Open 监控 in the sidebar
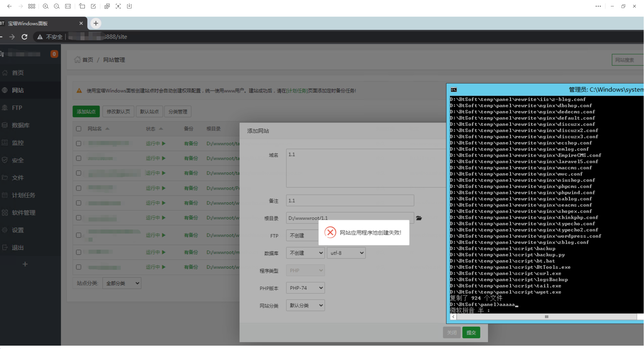This screenshot has width=644, height=349. point(17,143)
